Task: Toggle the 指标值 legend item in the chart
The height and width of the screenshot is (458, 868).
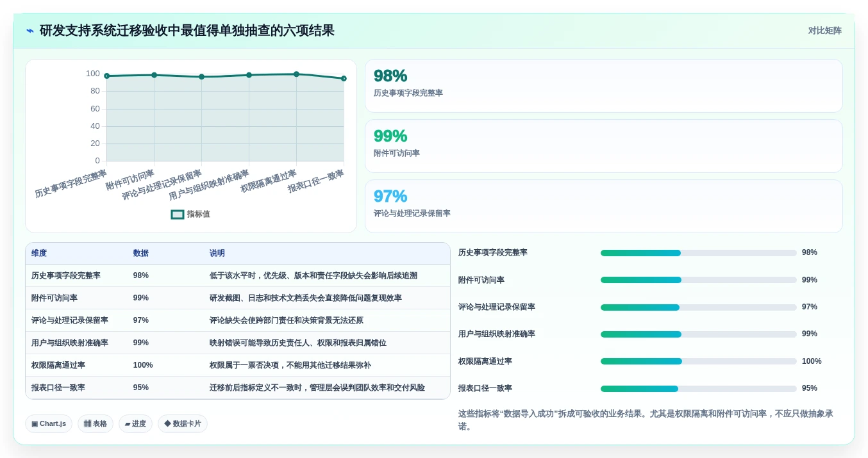Action: pos(190,214)
